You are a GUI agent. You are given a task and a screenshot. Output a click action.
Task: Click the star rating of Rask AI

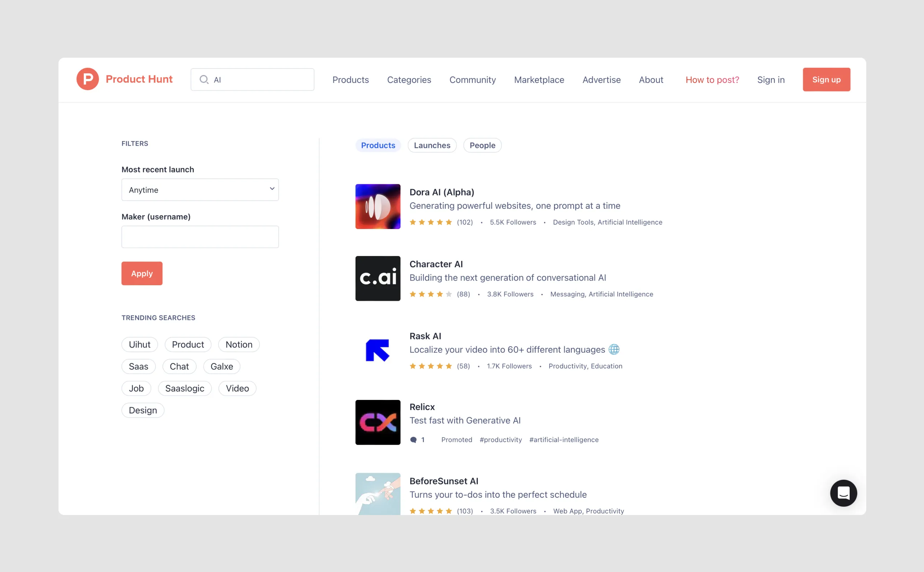[431, 366]
